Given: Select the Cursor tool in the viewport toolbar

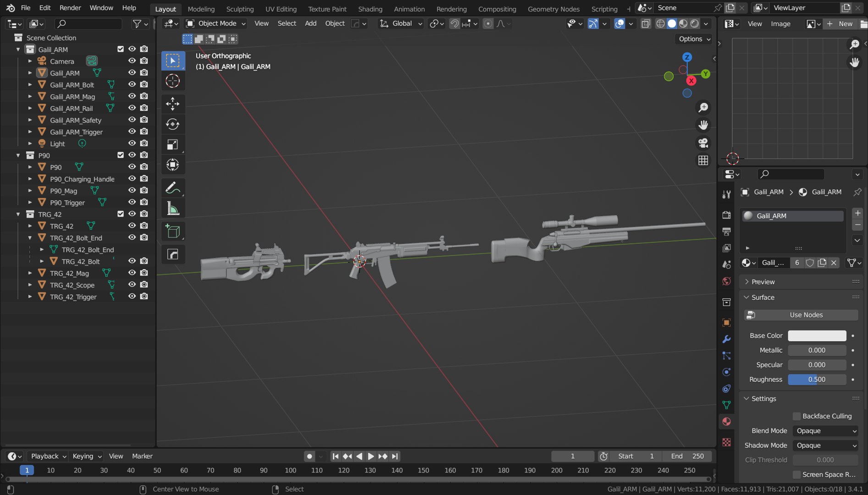Looking at the screenshot, I should (x=173, y=81).
